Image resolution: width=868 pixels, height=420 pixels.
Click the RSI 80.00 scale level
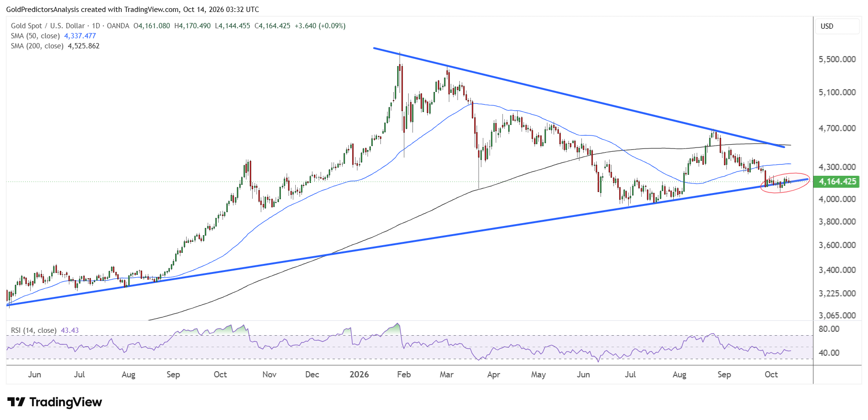click(x=829, y=329)
